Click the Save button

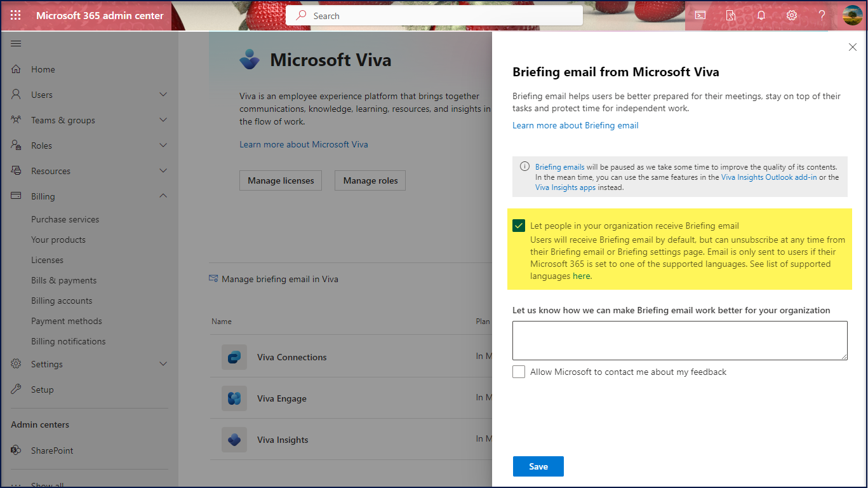click(x=538, y=466)
